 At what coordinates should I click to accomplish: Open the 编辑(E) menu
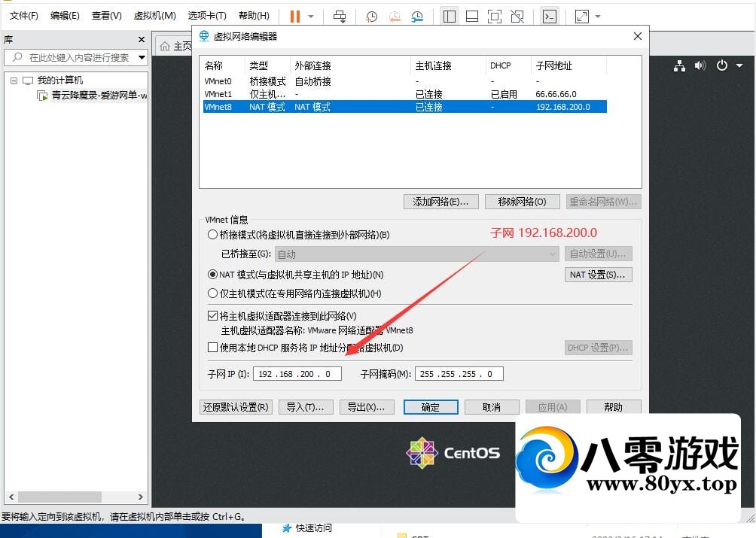click(x=65, y=15)
